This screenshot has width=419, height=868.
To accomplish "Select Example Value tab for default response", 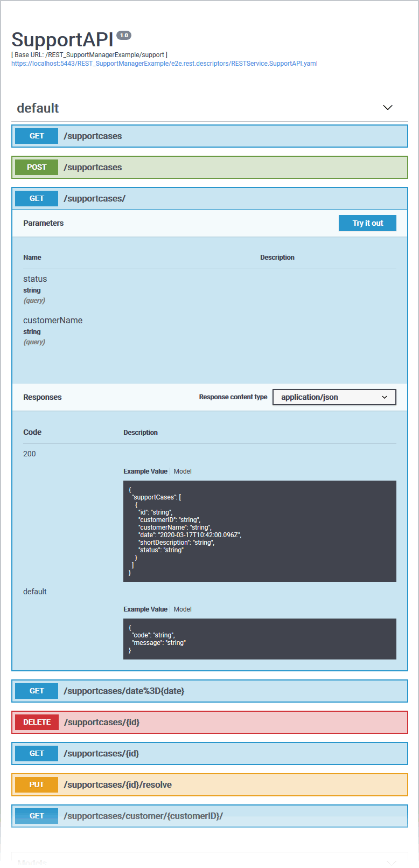I will (x=145, y=609).
